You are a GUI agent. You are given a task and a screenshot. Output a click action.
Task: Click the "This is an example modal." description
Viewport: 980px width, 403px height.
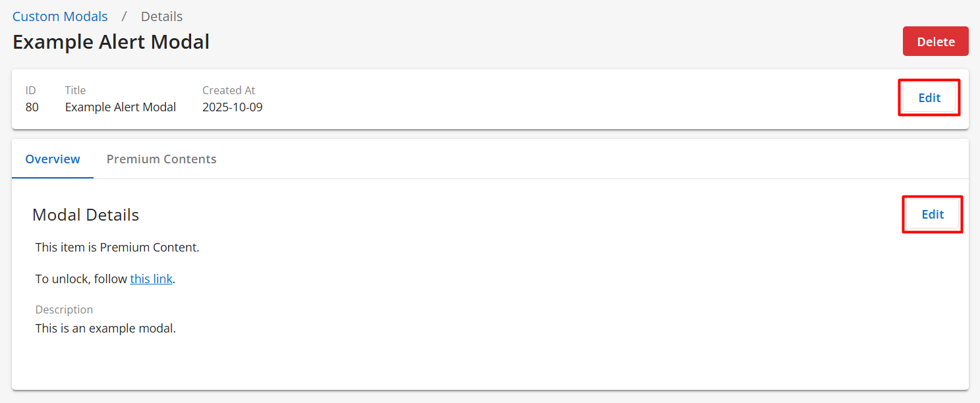(105, 329)
